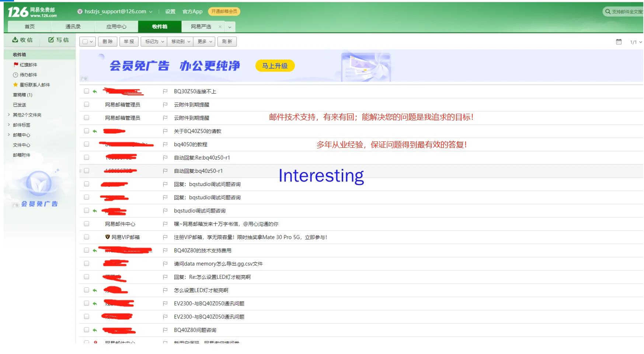Switch to the 应用中心 tab
644x354 pixels.
[116, 27]
